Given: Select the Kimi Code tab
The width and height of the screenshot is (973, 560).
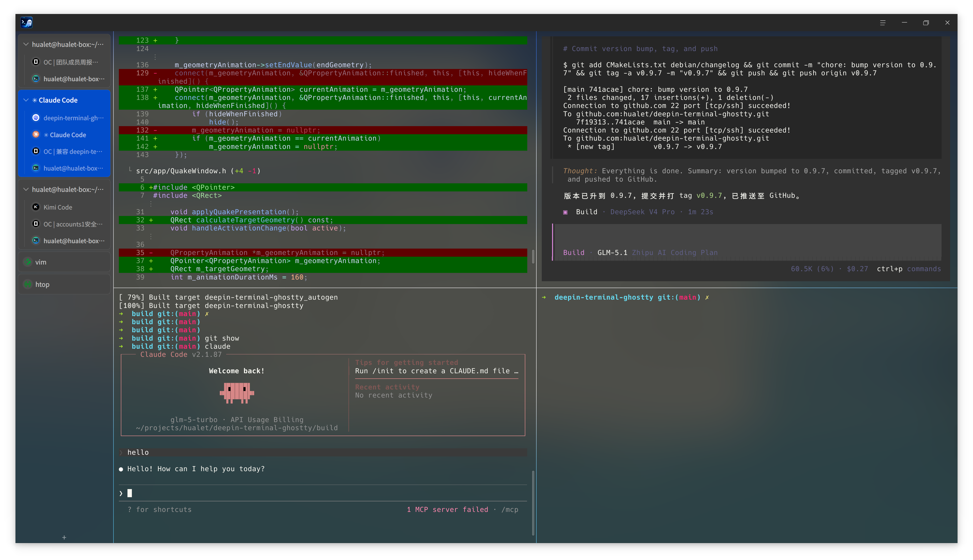Looking at the screenshot, I should point(67,207).
